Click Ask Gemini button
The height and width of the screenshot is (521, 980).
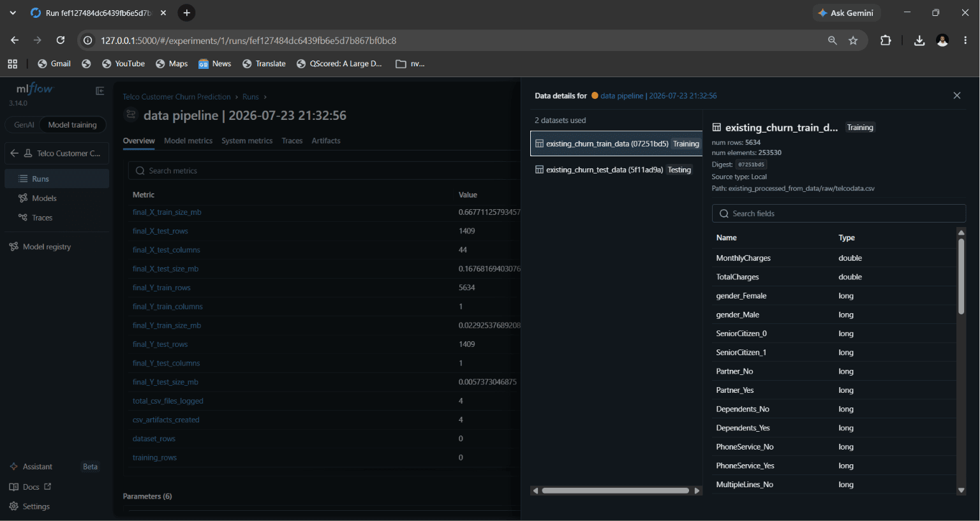[846, 13]
